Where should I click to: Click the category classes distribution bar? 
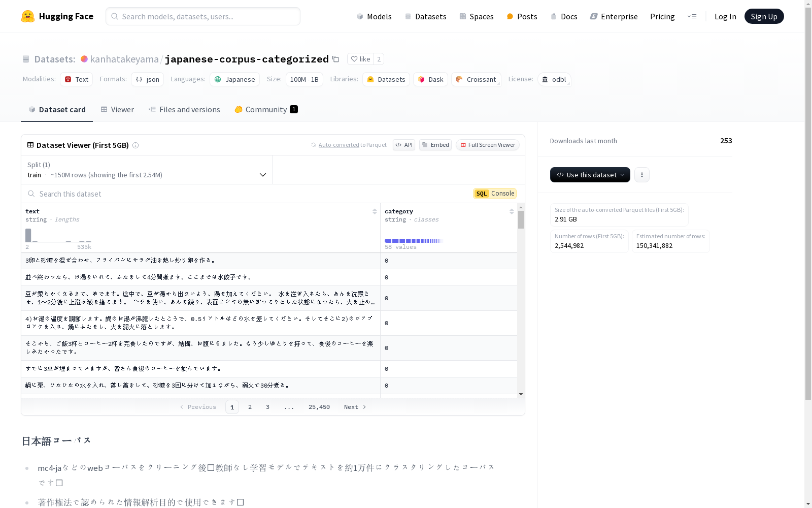413,241
